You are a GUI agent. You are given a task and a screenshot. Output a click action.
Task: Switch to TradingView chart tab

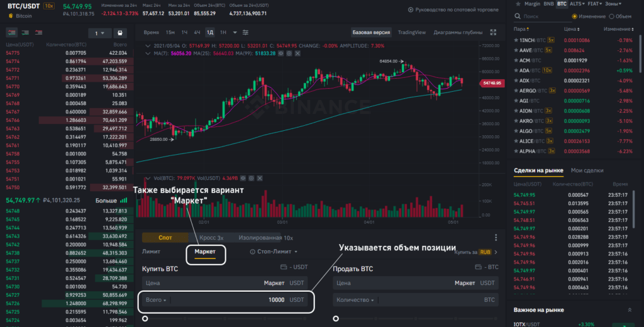tap(411, 32)
